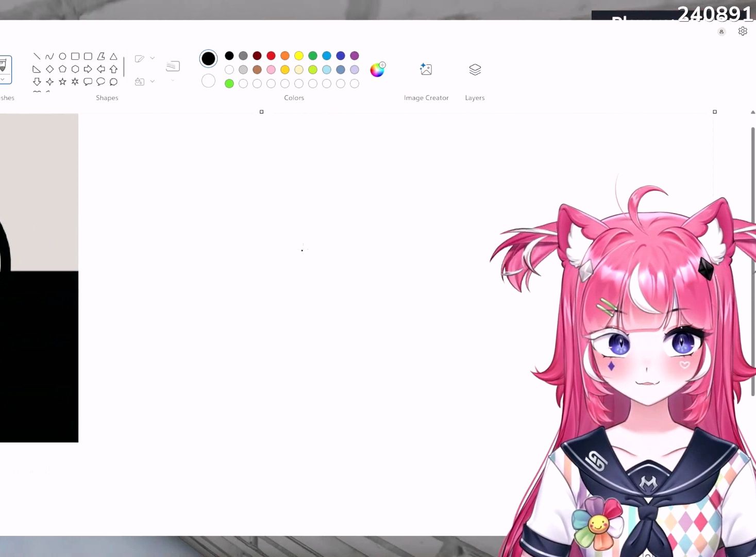Pick the gray palette color

(x=243, y=56)
